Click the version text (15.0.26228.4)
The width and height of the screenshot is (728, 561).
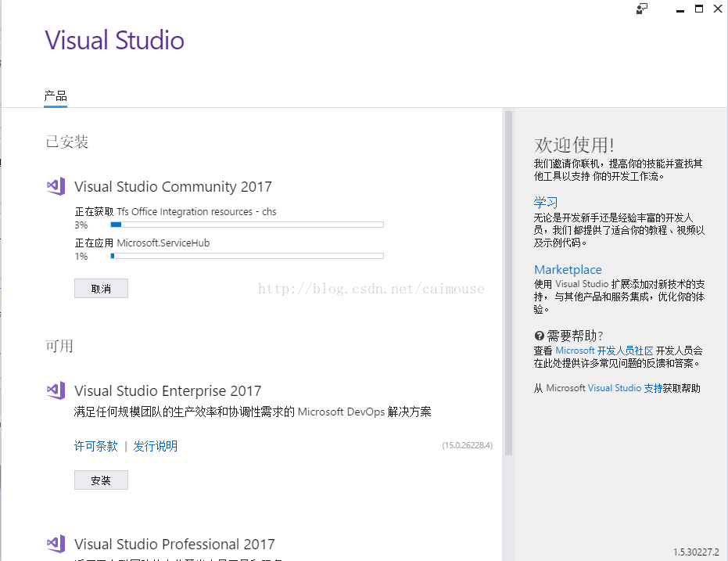[467, 445]
